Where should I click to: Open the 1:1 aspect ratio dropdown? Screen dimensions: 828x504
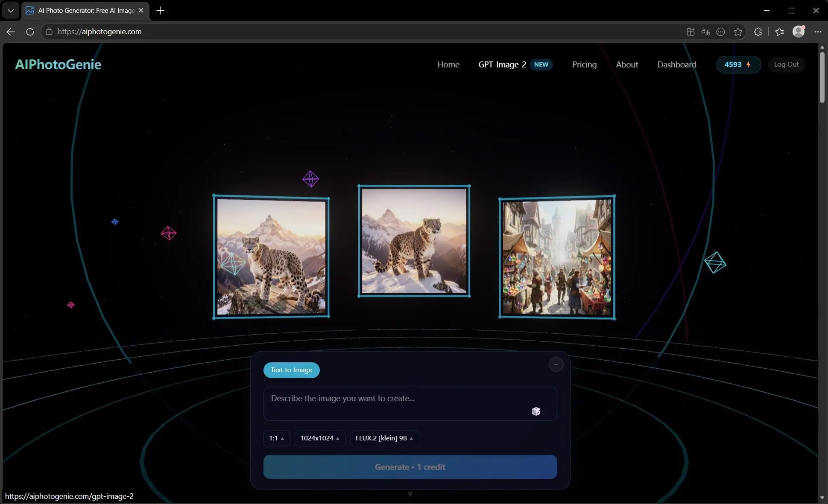point(276,438)
